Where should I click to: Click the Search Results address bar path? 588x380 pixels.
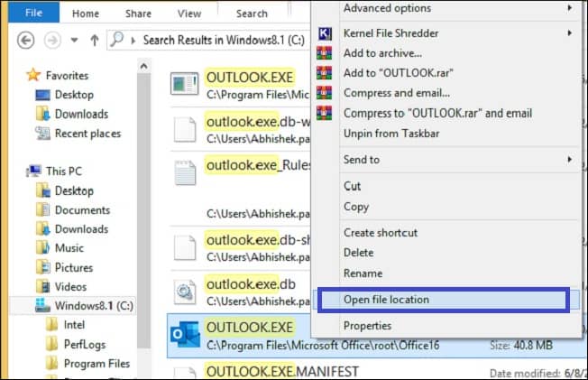click(x=224, y=40)
